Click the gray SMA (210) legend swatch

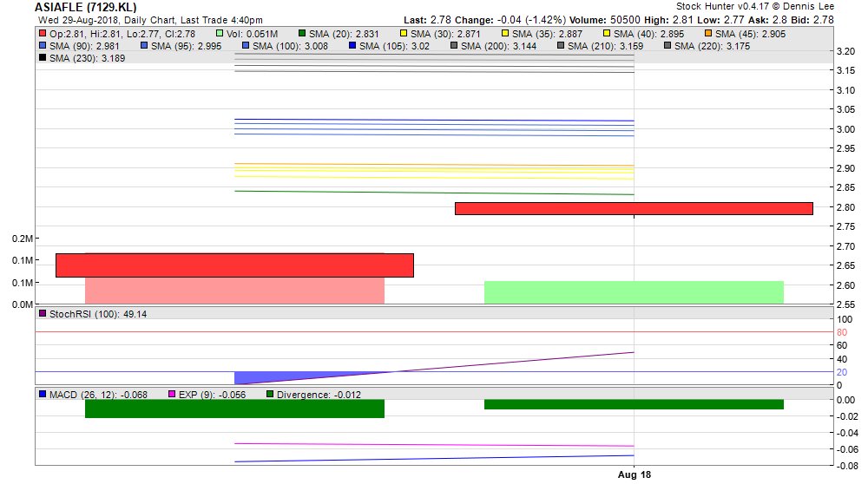pyautogui.click(x=561, y=46)
